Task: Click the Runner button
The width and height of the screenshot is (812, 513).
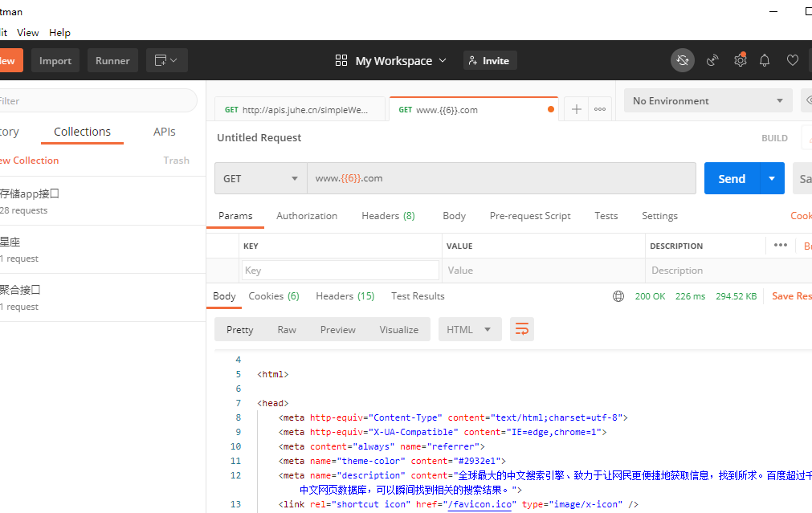Action: coord(112,60)
